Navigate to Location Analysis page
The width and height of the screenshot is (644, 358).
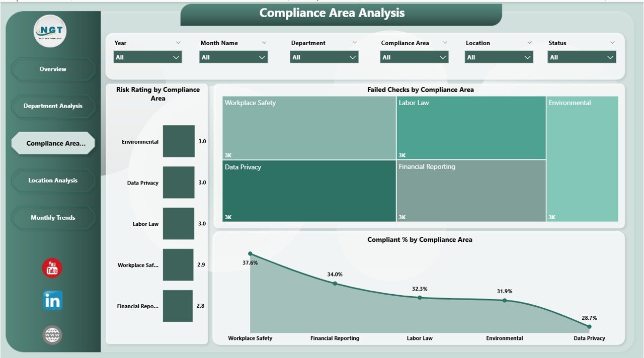click(x=53, y=181)
